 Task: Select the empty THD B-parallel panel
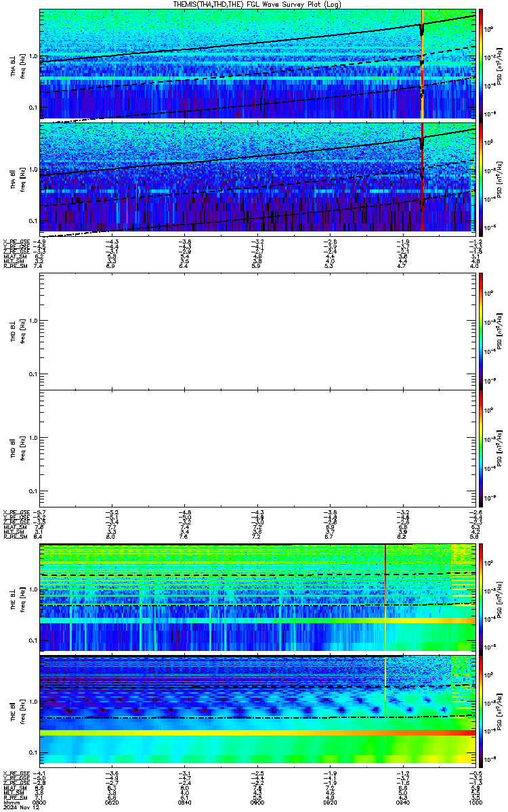coord(257,447)
